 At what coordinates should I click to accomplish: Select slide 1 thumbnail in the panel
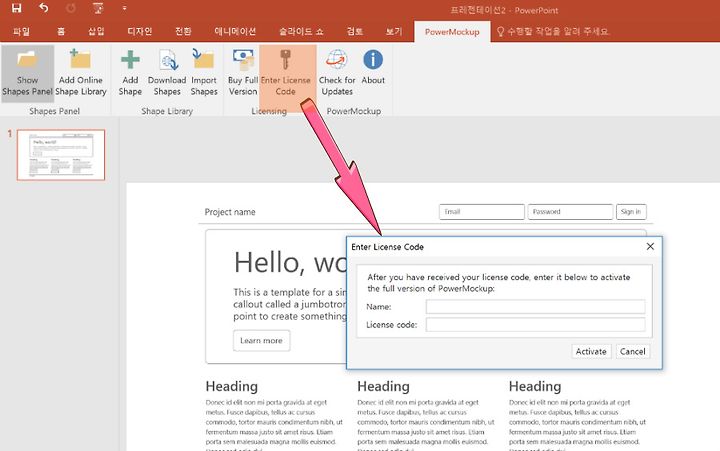click(x=61, y=155)
